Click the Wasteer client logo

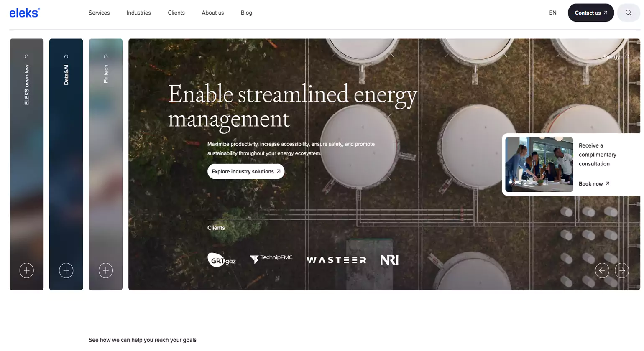click(336, 260)
